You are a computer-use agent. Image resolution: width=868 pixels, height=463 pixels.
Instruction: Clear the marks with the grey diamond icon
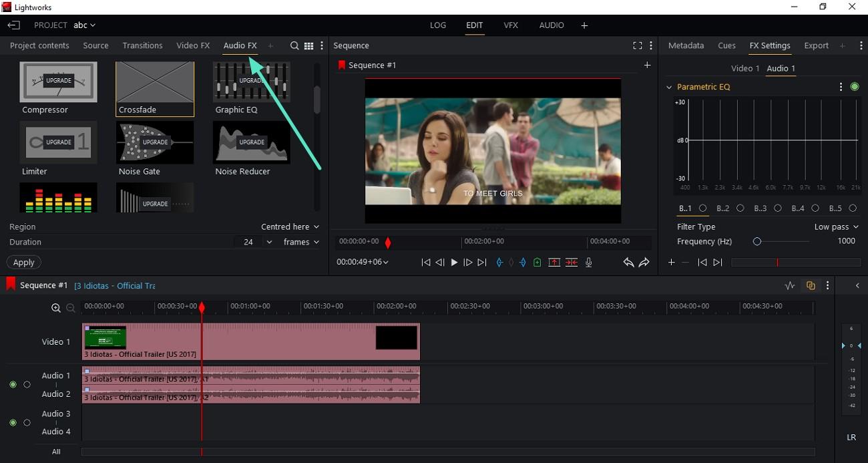[x=511, y=263]
